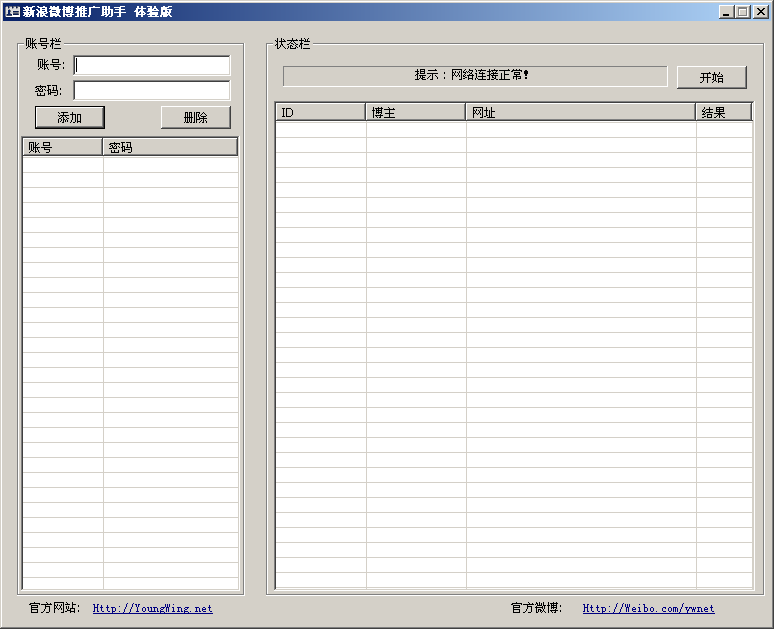Maximize the 新浪微博推广助手 window
This screenshot has width=774, height=629.
(742, 12)
